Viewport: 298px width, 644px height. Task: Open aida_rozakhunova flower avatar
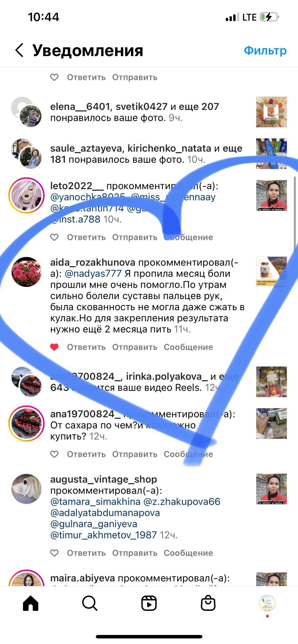[26, 272]
